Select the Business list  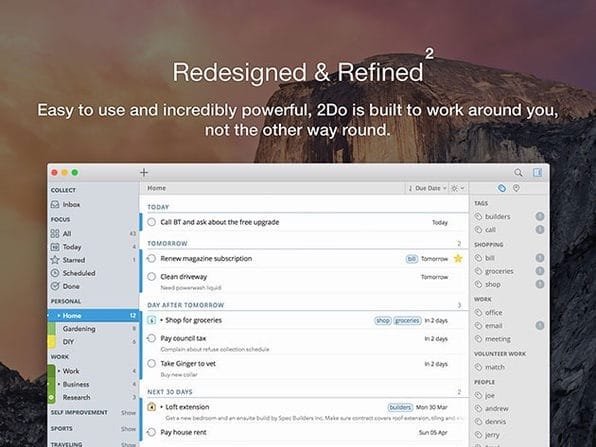pos(94,384)
